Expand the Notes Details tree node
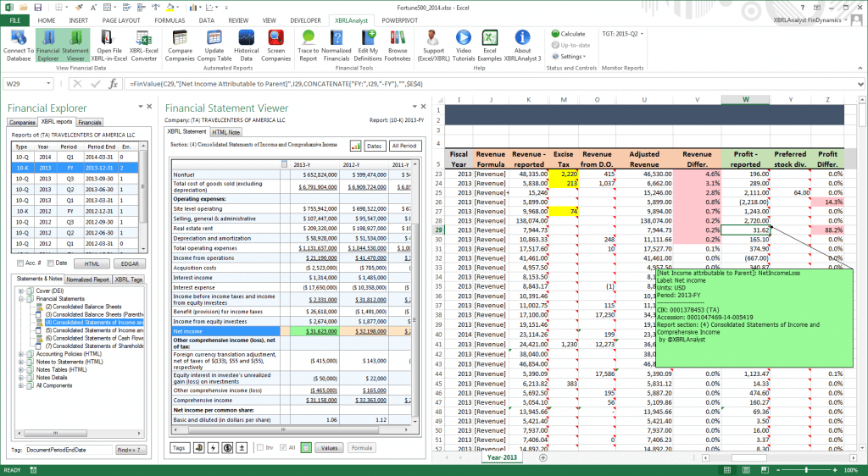Screen dimensions: 868x476 [21, 378]
